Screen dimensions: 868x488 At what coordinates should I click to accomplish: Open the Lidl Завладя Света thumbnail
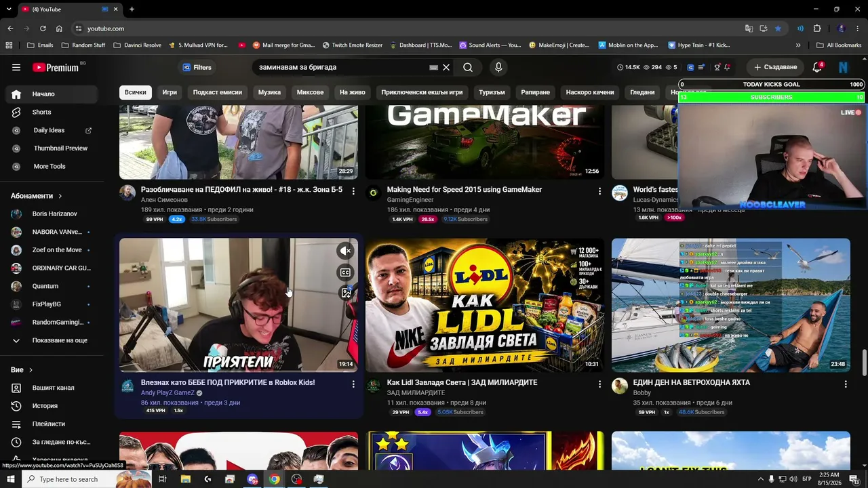point(485,305)
